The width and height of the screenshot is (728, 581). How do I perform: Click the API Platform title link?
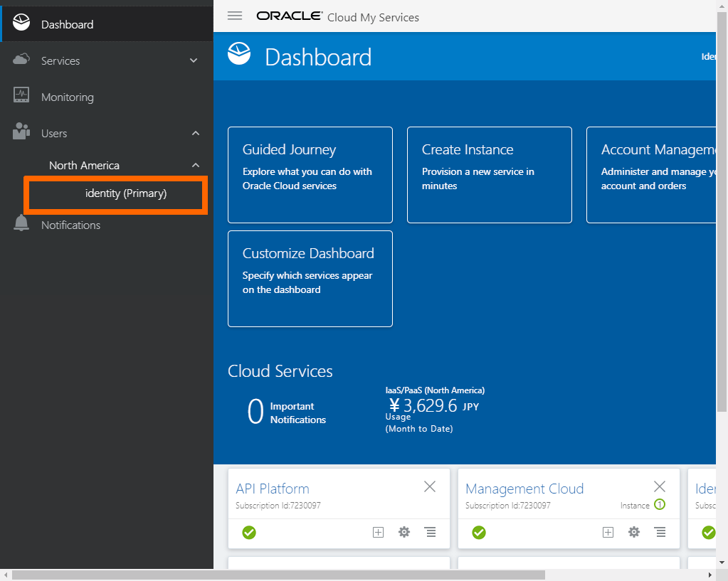click(x=273, y=489)
